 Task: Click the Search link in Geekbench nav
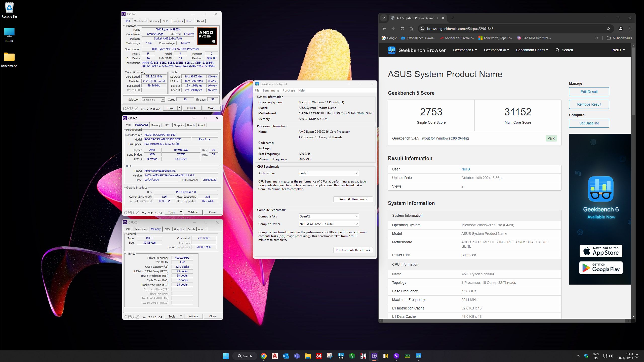coord(564,50)
